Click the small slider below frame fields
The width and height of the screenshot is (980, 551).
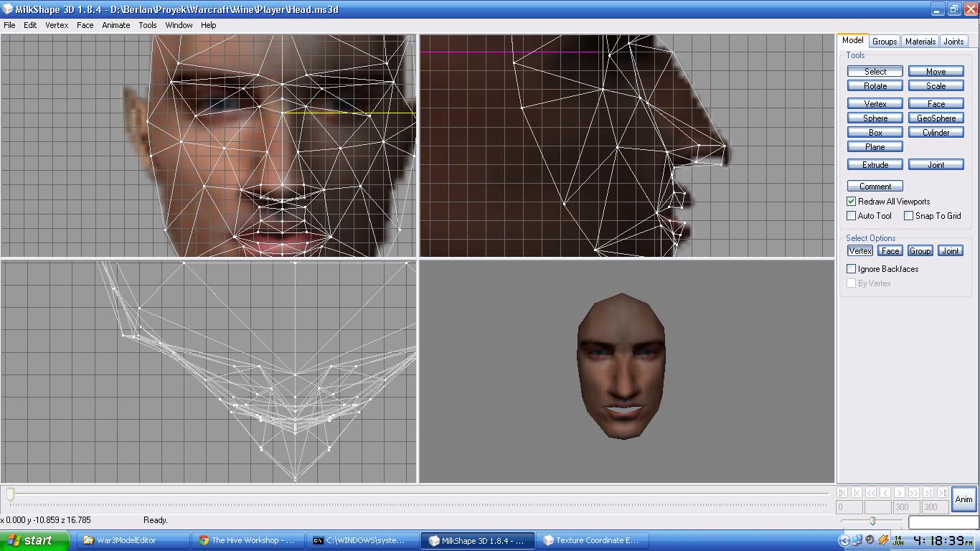[x=872, y=521]
